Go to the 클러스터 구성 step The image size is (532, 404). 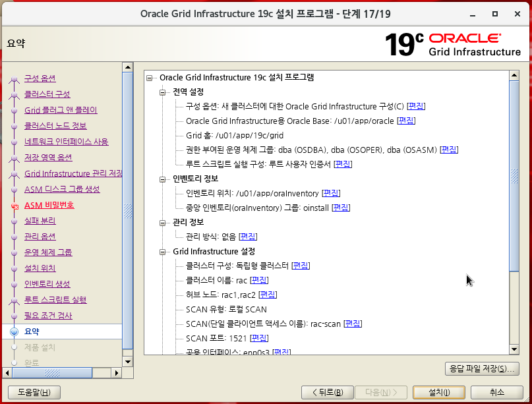click(47, 94)
